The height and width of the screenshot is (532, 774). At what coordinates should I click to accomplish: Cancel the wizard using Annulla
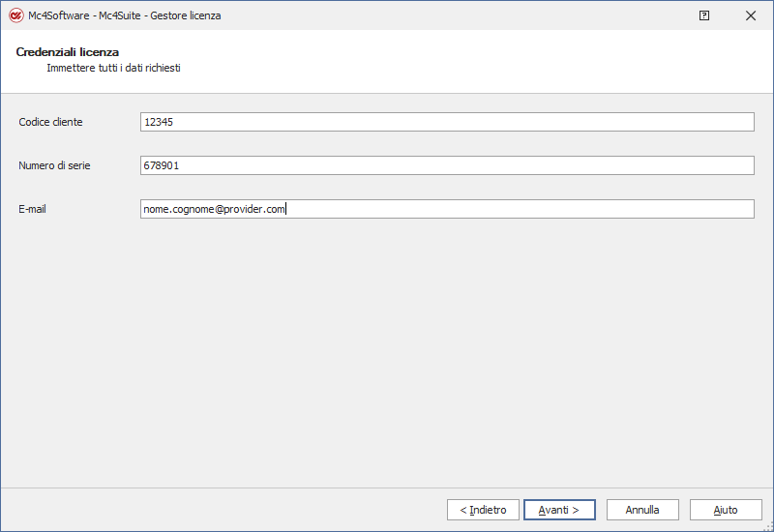642,510
